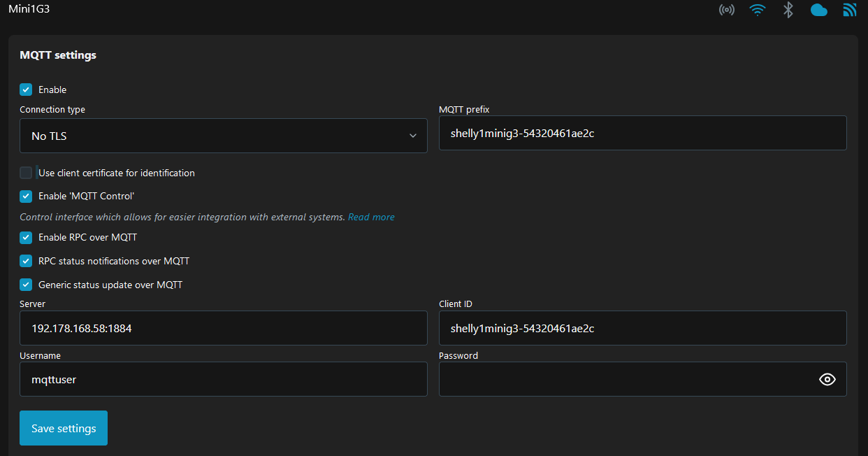Toggle RPC status notifications over MQTT
This screenshot has width=868, height=456.
click(26, 261)
